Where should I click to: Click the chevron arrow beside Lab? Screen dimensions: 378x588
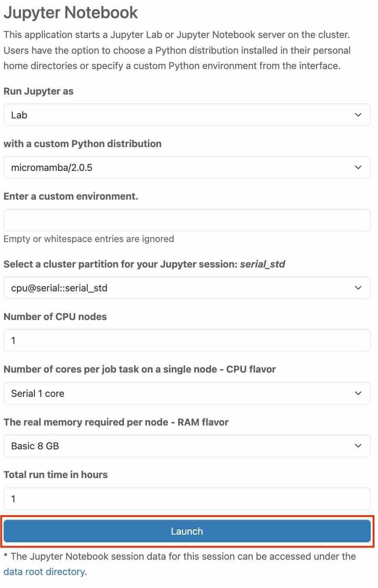pos(358,115)
